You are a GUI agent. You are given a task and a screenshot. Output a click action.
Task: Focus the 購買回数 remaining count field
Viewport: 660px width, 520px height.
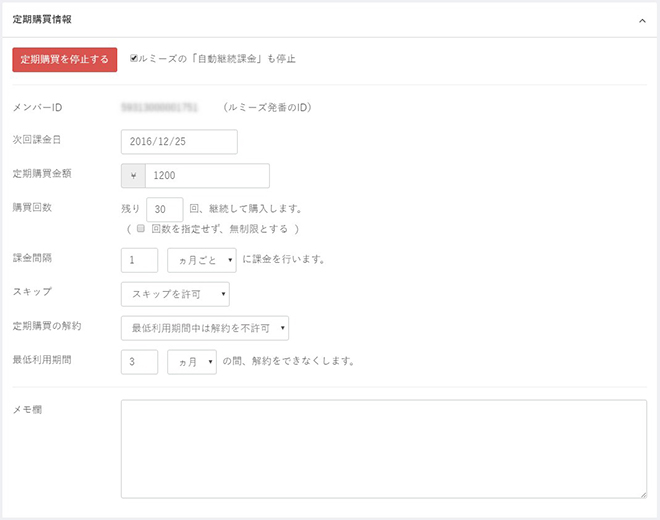coord(165,209)
